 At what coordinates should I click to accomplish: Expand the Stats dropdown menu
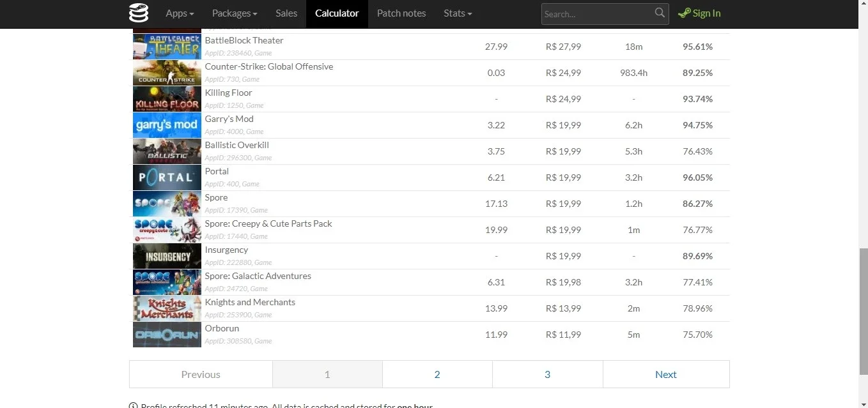click(x=458, y=13)
